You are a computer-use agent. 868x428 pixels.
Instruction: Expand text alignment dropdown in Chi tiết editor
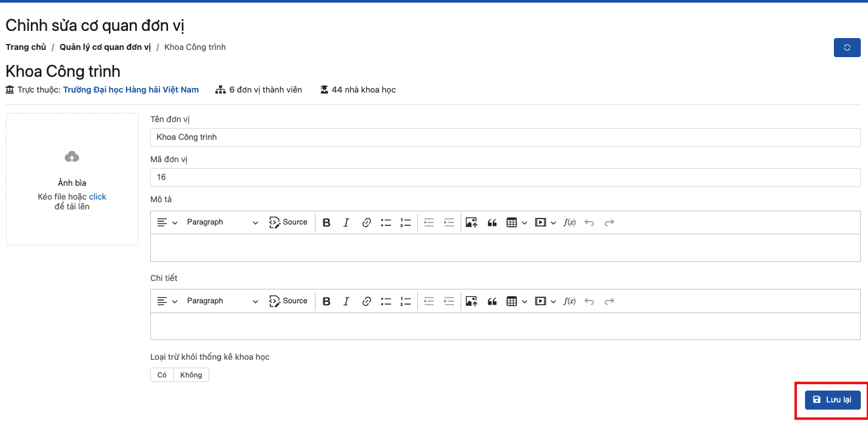click(167, 301)
